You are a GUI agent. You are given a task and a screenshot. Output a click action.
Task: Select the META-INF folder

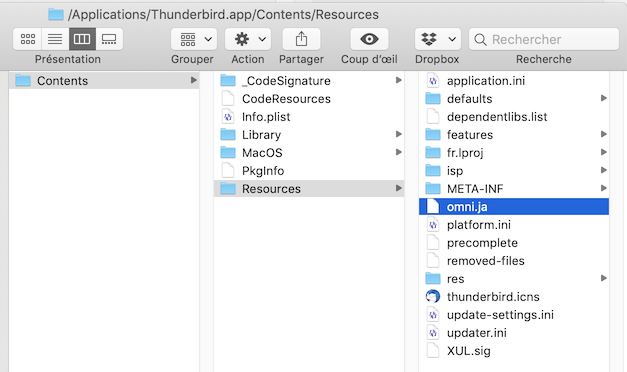click(514, 189)
